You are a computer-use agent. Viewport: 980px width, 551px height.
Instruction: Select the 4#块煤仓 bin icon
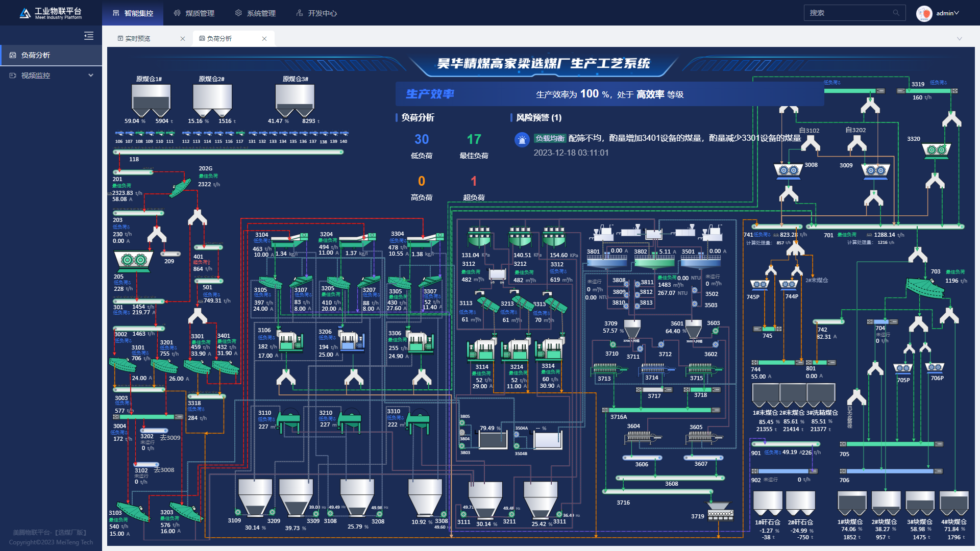[954, 504]
